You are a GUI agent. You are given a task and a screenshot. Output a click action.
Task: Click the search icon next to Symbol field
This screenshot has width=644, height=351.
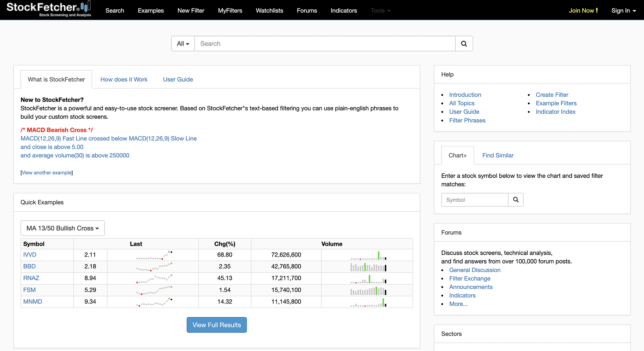click(515, 200)
